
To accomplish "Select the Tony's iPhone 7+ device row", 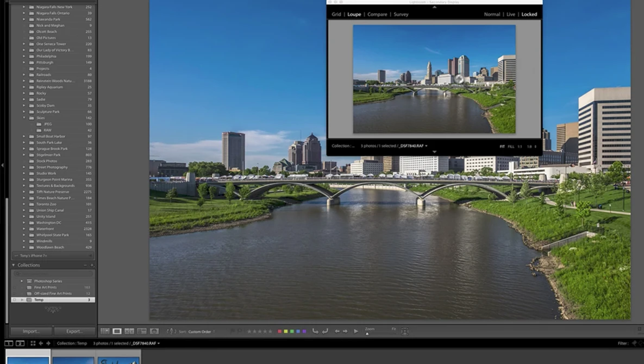I will pyautogui.click(x=53, y=256).
